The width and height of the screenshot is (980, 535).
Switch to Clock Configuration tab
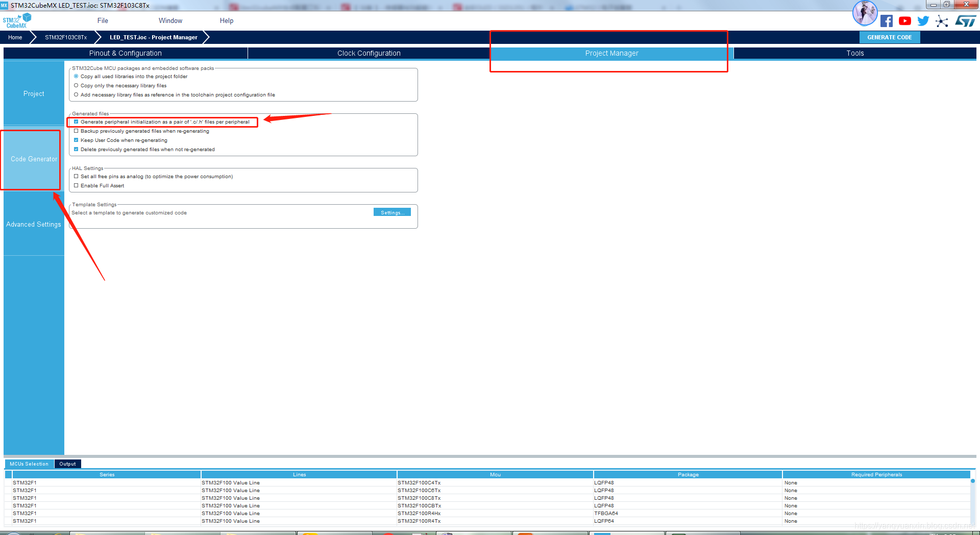[x=369, y=53]
